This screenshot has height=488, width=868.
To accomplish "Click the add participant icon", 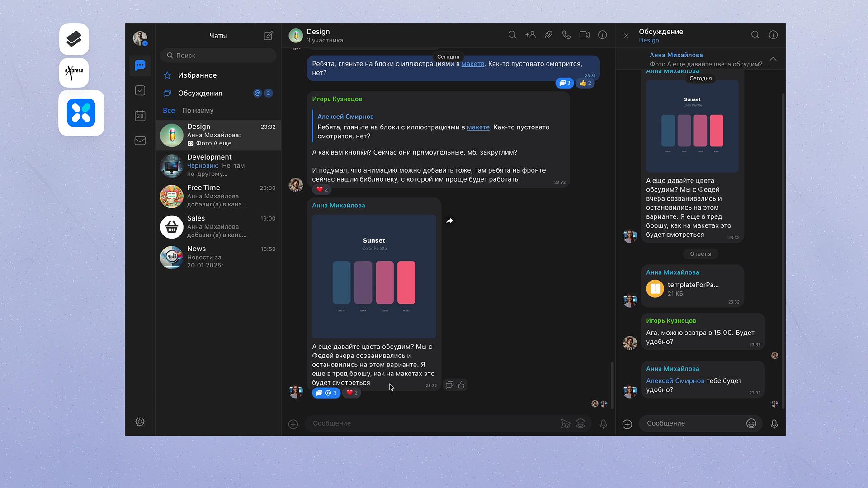I will [x=530, y=35].
